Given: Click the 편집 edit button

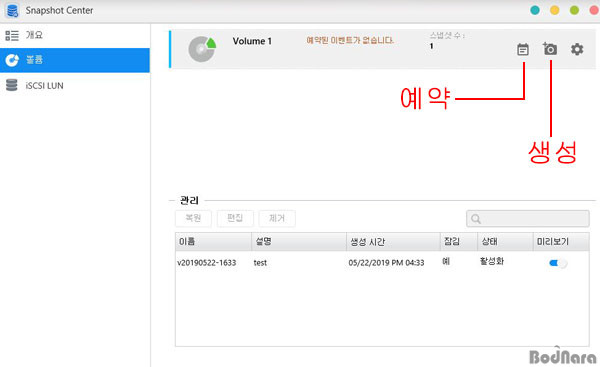Looking at the screenshot, I should pos(235,218).
